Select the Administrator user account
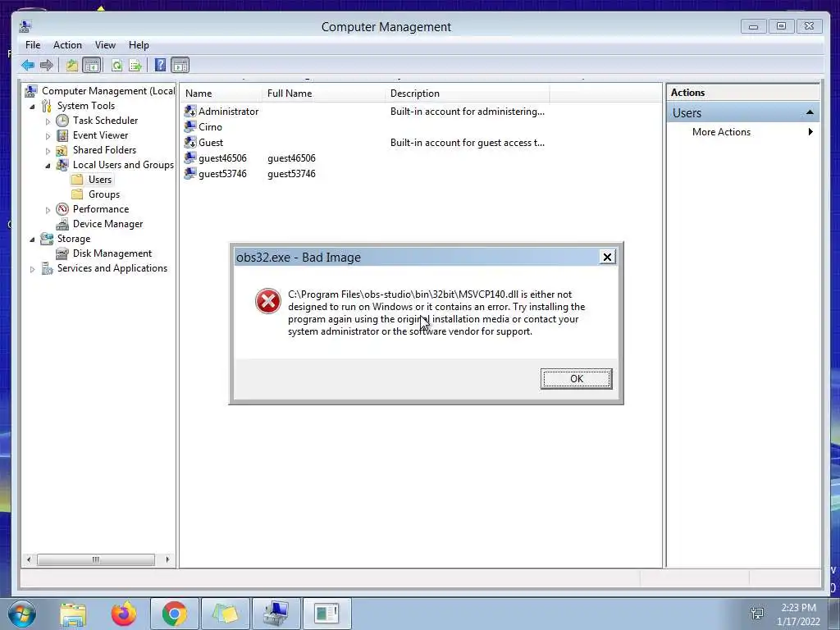 tap(228, 112)
